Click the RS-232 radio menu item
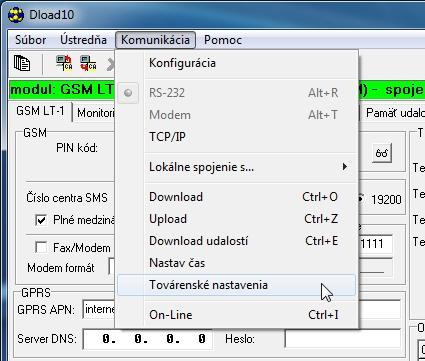 (x=237, y=93)
